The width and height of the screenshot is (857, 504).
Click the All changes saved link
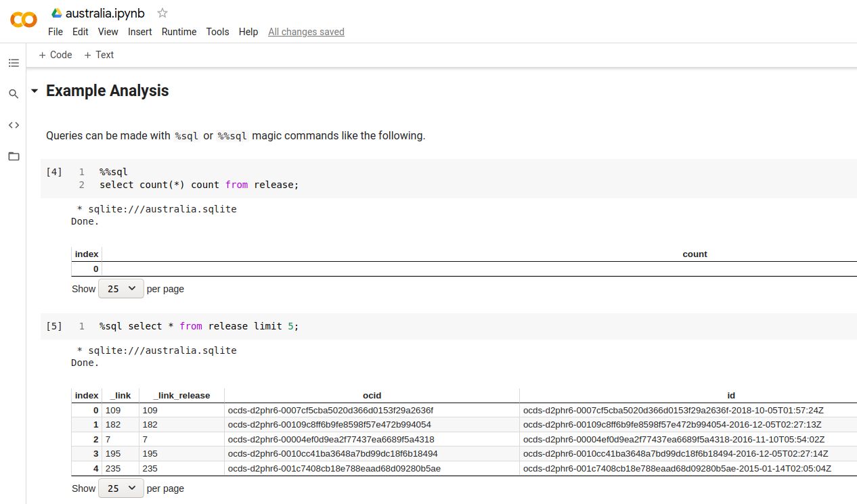[306, 32]
